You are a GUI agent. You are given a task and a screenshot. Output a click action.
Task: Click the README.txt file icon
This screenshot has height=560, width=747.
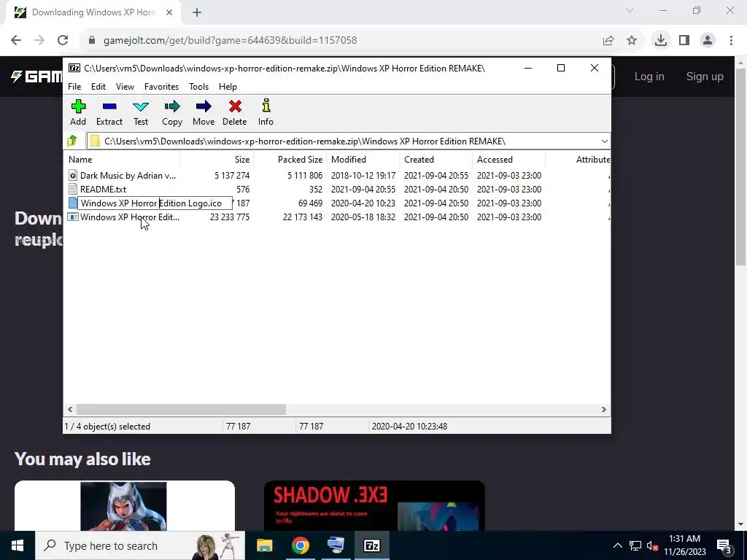[72, 189]
